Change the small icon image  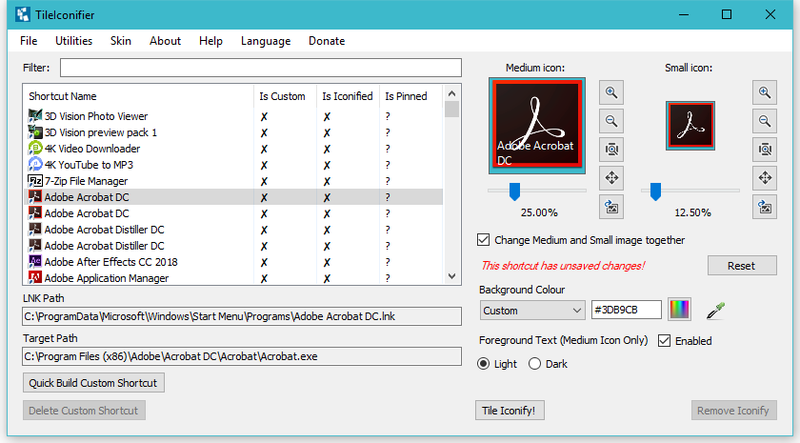coord(764,207)
